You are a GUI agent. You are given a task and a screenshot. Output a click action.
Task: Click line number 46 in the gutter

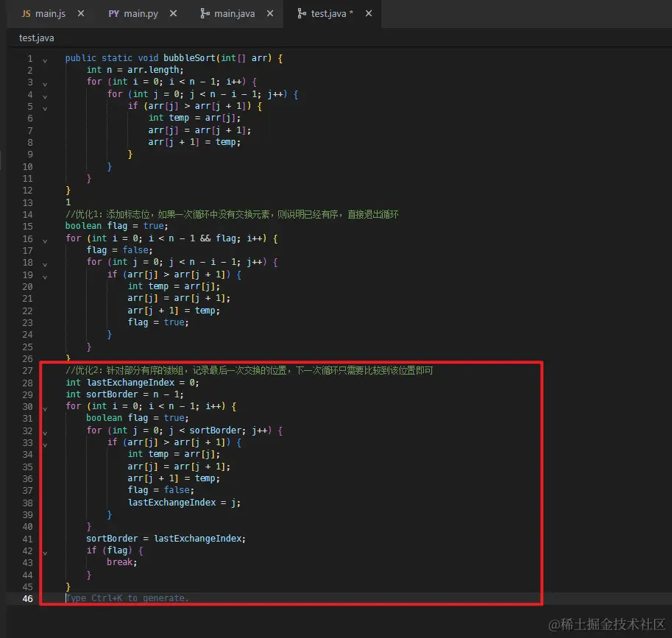coord(27,598)
